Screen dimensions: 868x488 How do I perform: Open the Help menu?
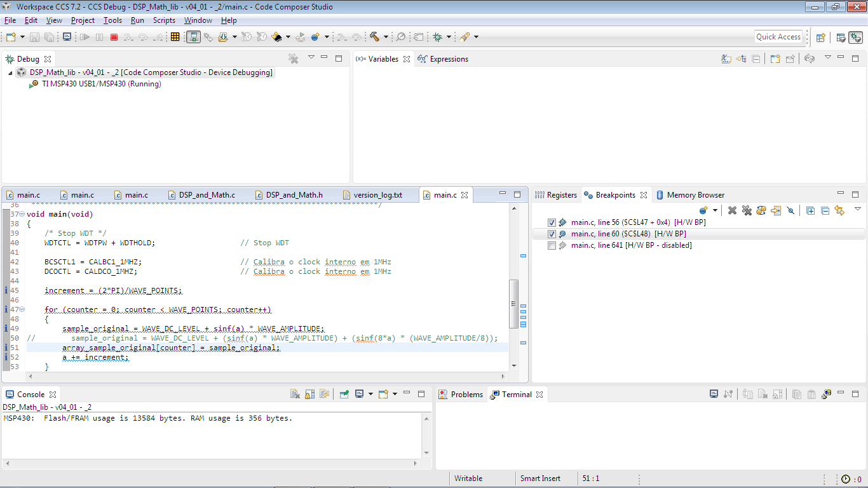pos(229,20)
